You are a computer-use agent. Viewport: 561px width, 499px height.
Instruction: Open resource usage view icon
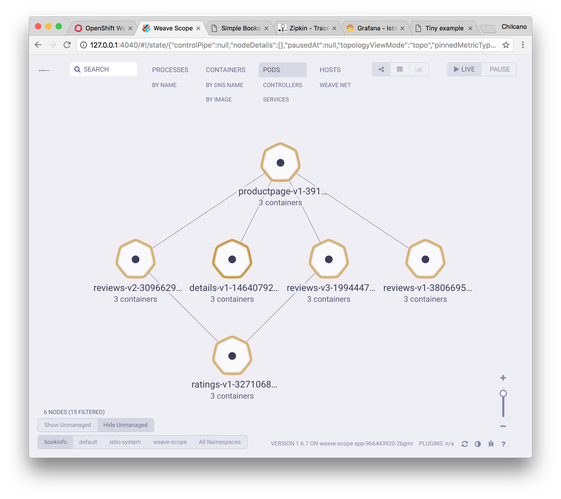pyautogui.click(x=419, y=69)
